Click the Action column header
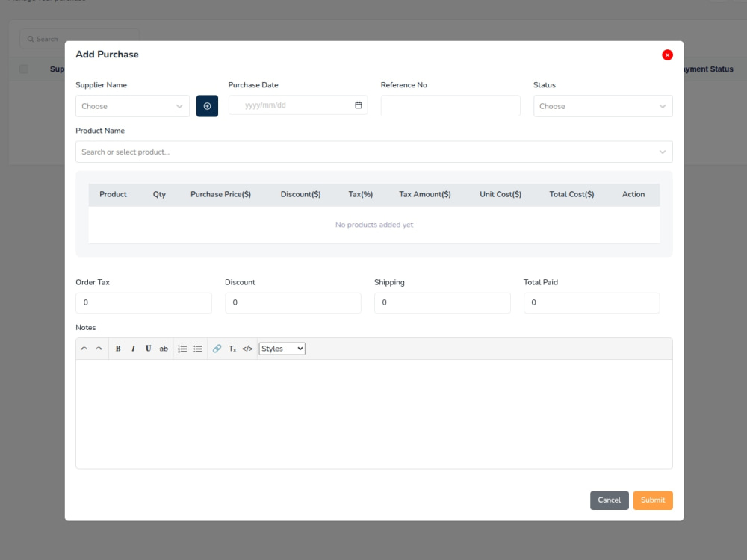 [633, 194]
